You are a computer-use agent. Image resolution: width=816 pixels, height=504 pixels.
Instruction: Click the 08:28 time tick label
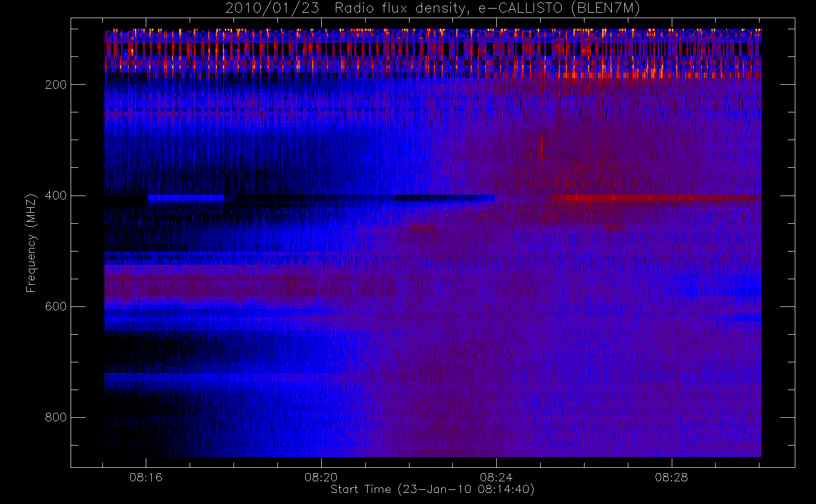[672, 477]
